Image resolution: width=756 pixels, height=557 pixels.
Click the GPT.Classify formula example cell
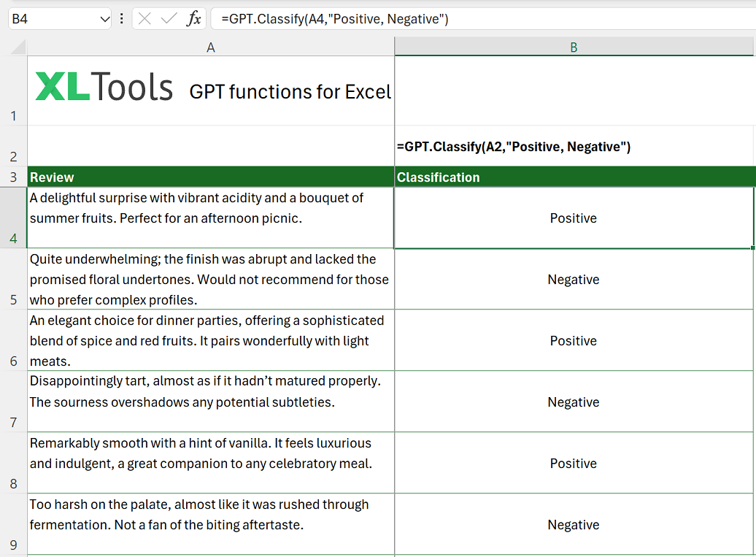click(574, 146)
